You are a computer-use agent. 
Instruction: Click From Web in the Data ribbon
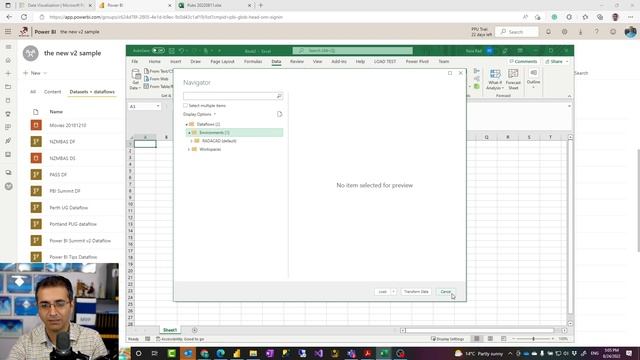click(156, 79)
